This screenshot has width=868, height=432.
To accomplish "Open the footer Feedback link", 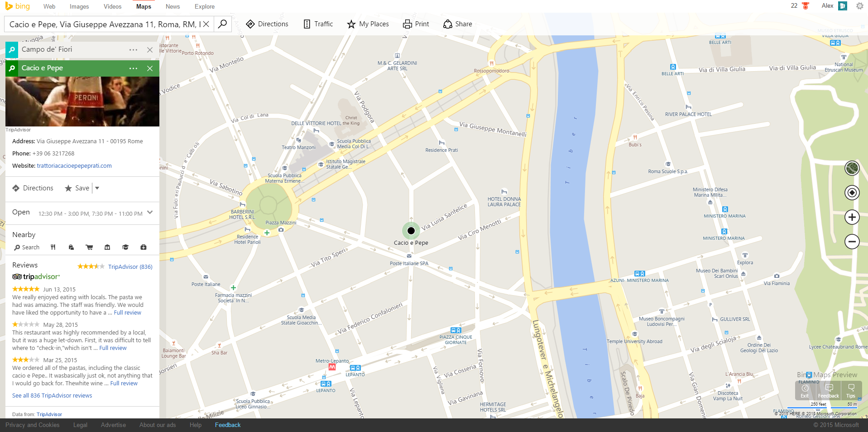I will click(x=228, y=425).
